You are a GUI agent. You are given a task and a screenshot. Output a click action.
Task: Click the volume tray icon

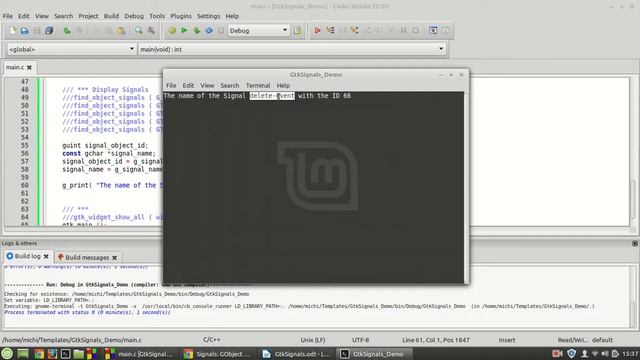pyautogui.click(x=605, y=353)
